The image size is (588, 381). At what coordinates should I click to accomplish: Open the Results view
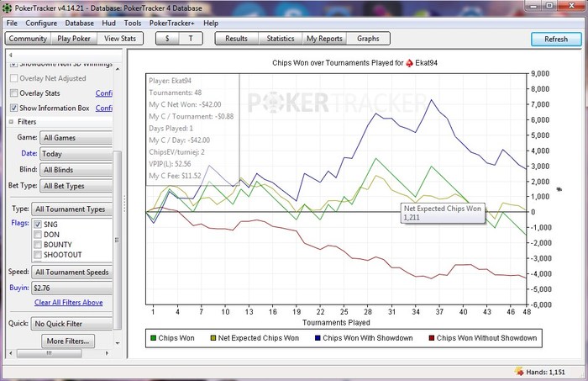(237, 39)
